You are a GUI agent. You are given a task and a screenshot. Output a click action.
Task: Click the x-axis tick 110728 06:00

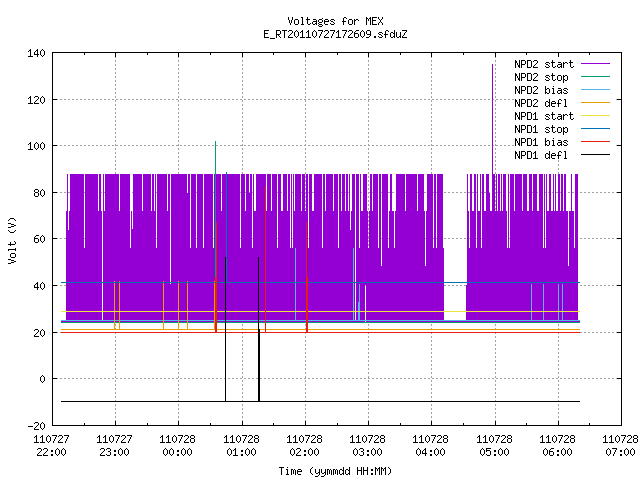click(558, 446)
